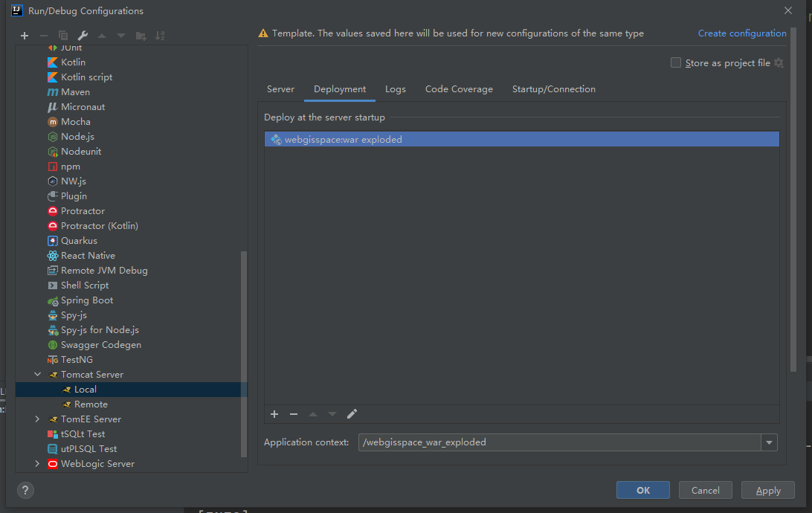Click the copy configuration icon
Screen dimensions: 812x513
tap(63, 36)
